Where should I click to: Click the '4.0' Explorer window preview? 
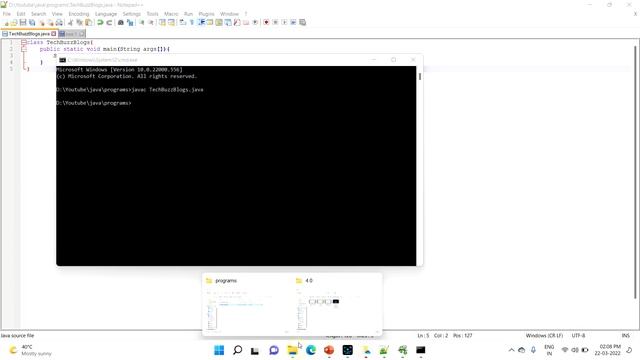337,304
